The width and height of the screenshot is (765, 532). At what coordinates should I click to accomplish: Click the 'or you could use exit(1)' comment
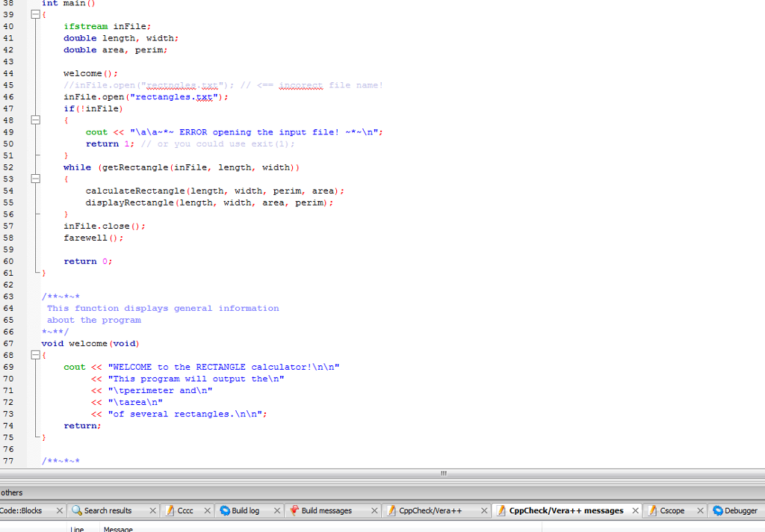point(217,143)
